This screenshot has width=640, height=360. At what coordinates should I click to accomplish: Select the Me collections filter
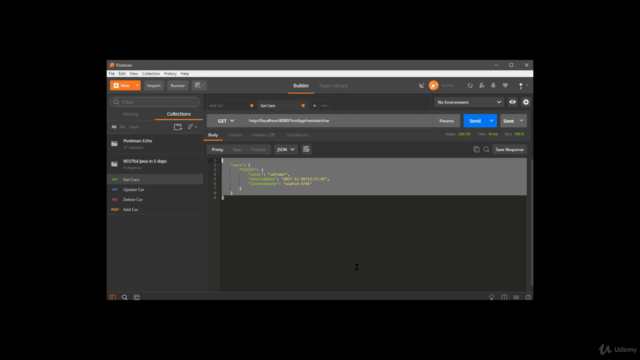coord(122,127)
